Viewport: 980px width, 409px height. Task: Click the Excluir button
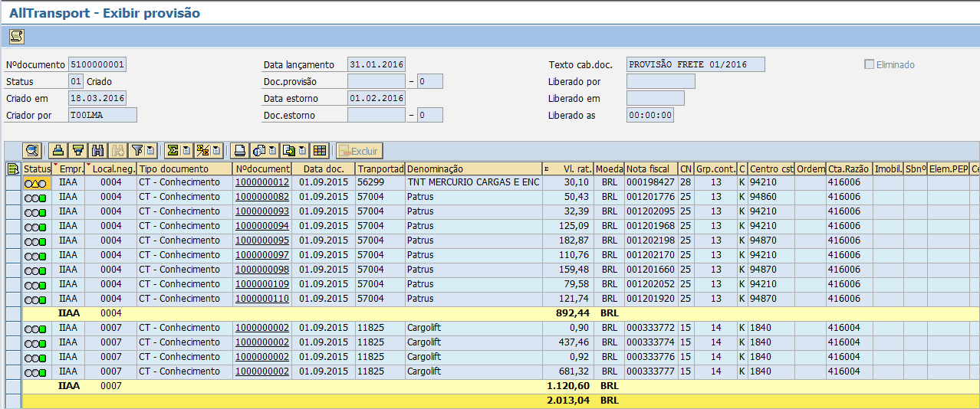(359, 151)
